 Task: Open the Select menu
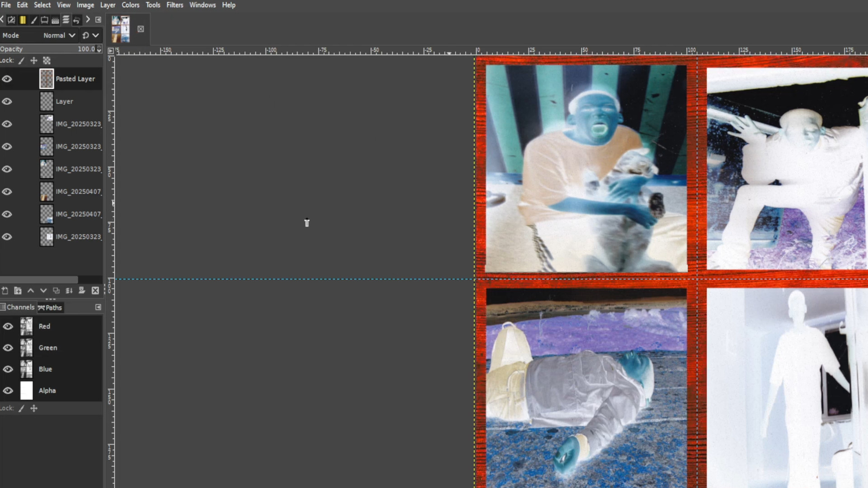pyautogui.click(x=42, y=5)
